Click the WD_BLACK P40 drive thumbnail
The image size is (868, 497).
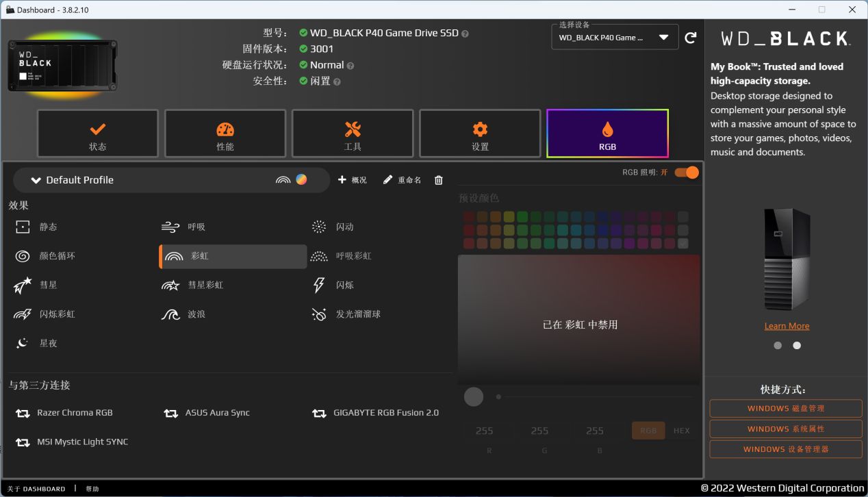[62, 66]
